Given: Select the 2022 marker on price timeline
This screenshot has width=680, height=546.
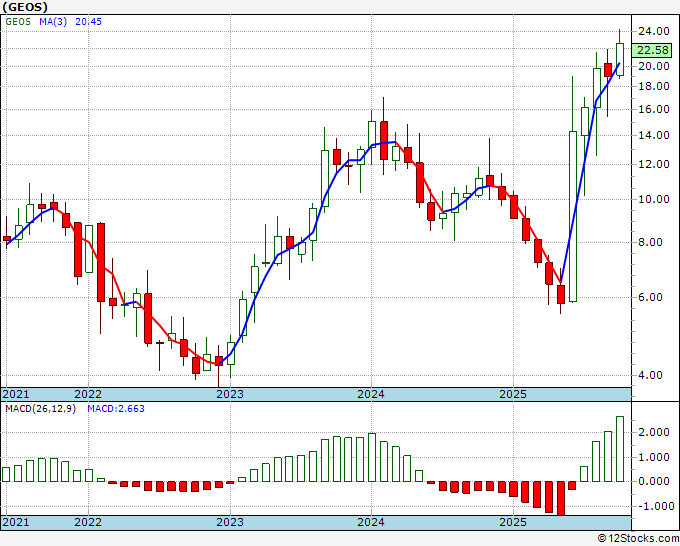Looking at the screenshot, I should point(88,394).
